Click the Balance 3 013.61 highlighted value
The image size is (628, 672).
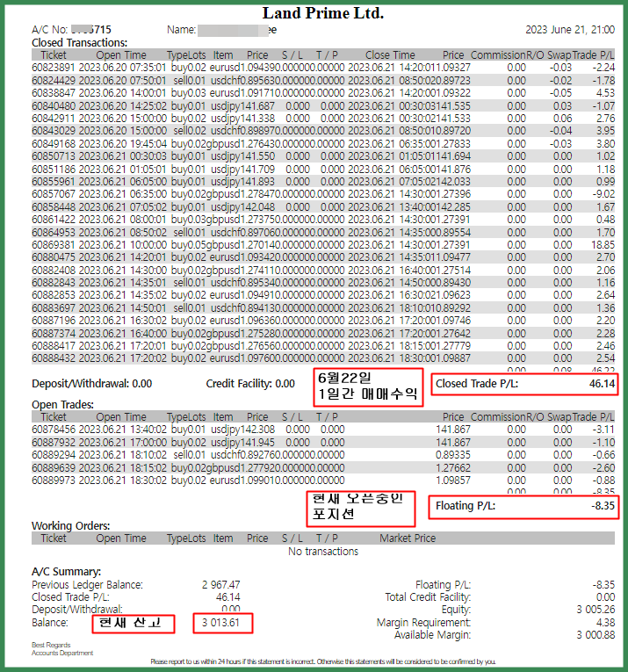pos(223,623)
